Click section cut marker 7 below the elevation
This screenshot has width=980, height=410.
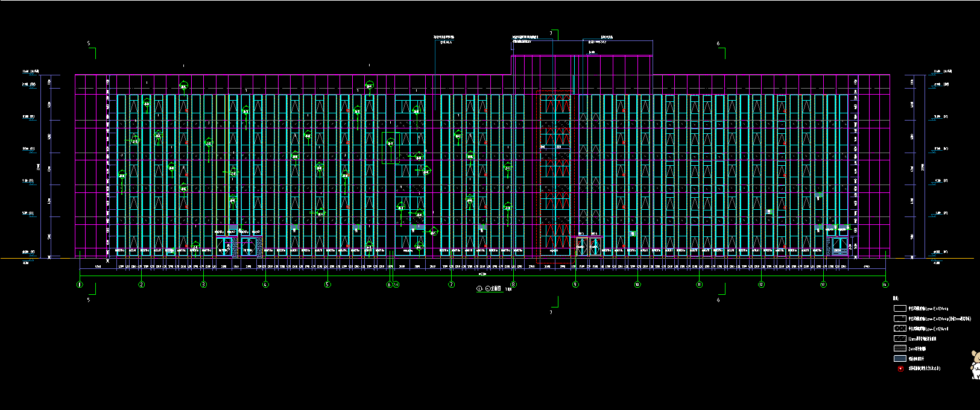(x=551, y=312)
